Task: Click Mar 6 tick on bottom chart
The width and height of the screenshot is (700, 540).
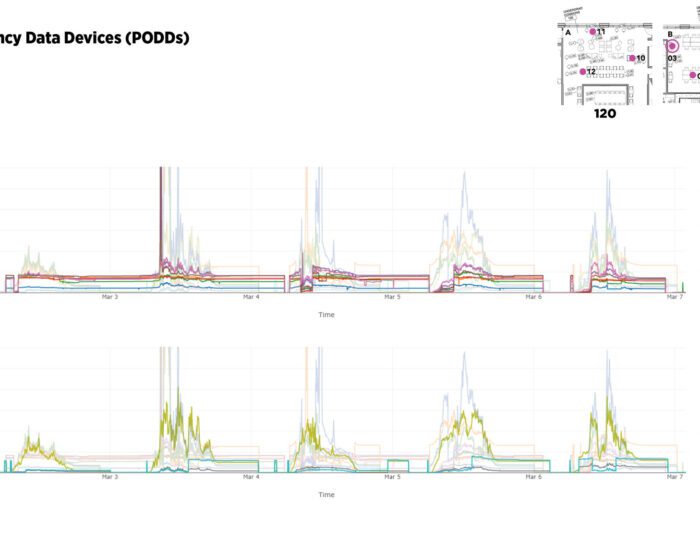Action: 534,477
